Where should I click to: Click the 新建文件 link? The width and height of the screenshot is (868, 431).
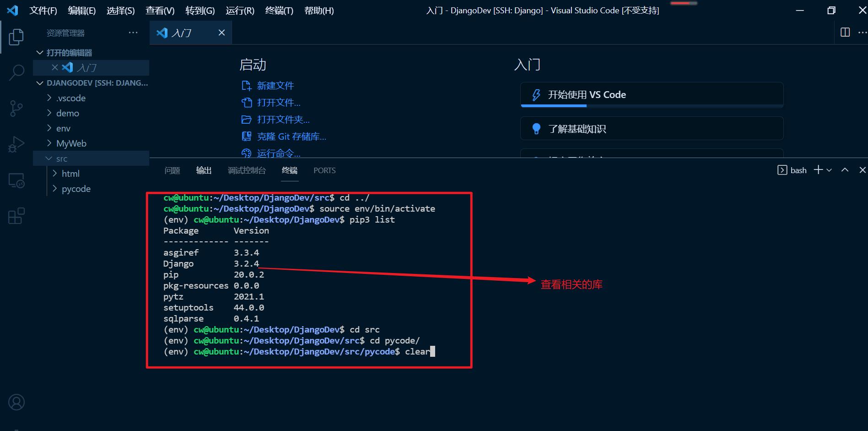[x=275, y=86]
